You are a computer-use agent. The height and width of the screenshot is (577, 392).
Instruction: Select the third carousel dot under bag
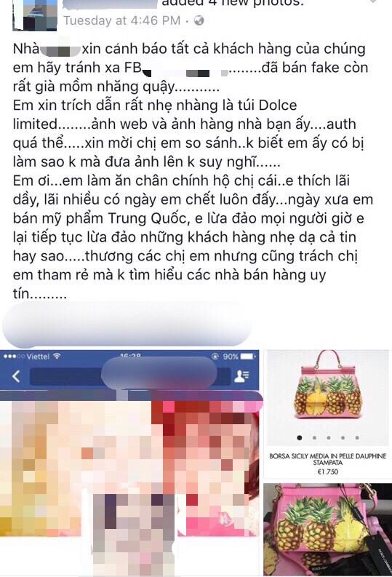click(x=329, y=437)
